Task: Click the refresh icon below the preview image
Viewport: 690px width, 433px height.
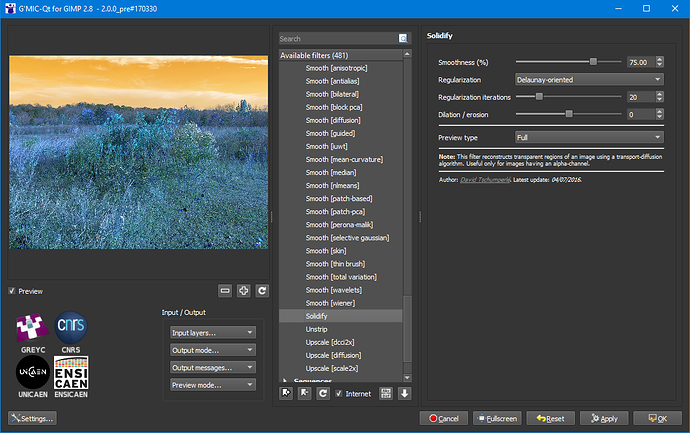Action: tap(262, 291)
